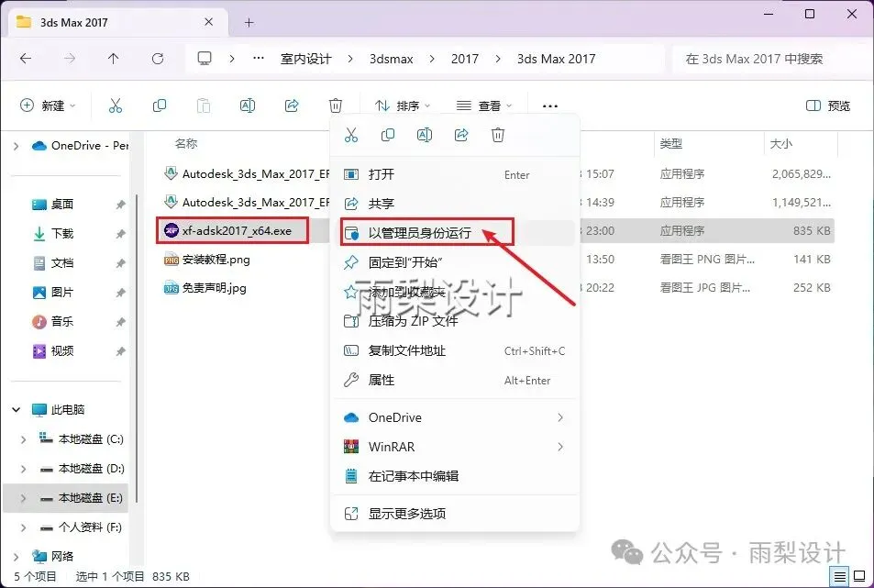874x588 pixels.
Task: Sort by the 名称 column header
Action: click(186, 144)
